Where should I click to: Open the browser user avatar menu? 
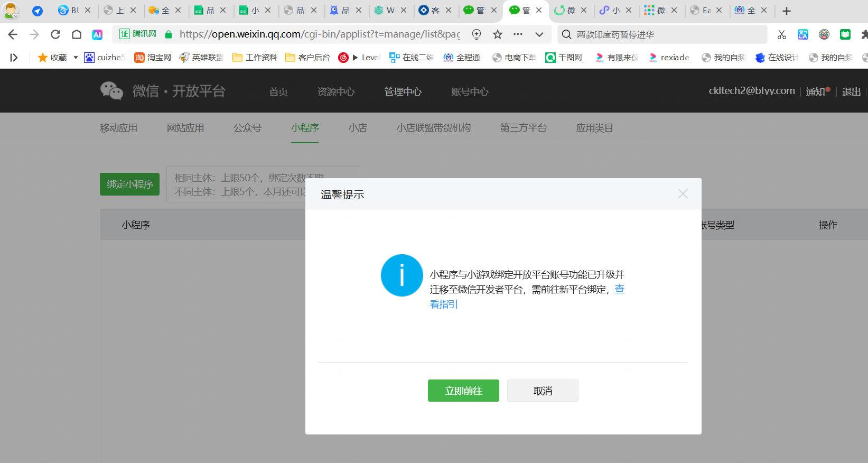click(11, 11)
